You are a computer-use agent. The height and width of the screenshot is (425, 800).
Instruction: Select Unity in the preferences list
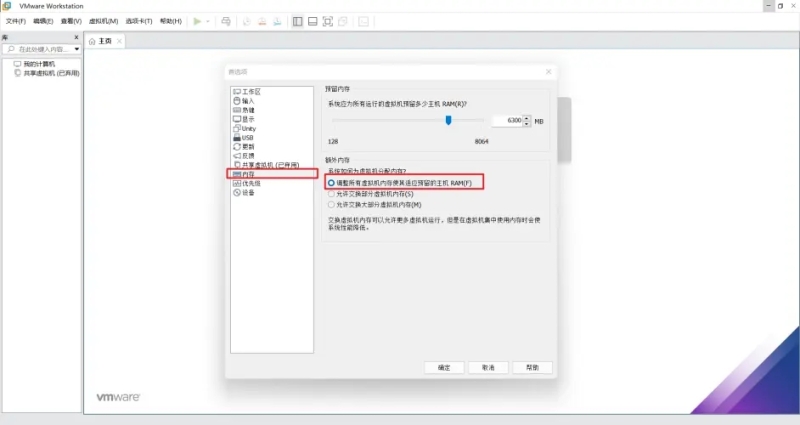pyautogui.click(x=245, y=129)
